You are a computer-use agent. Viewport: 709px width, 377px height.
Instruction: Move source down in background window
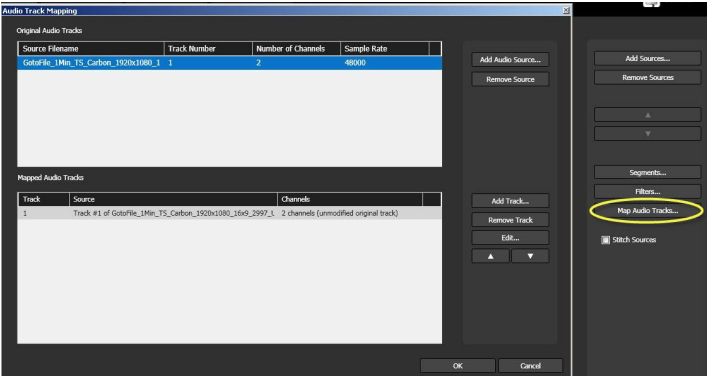point(648,133)
